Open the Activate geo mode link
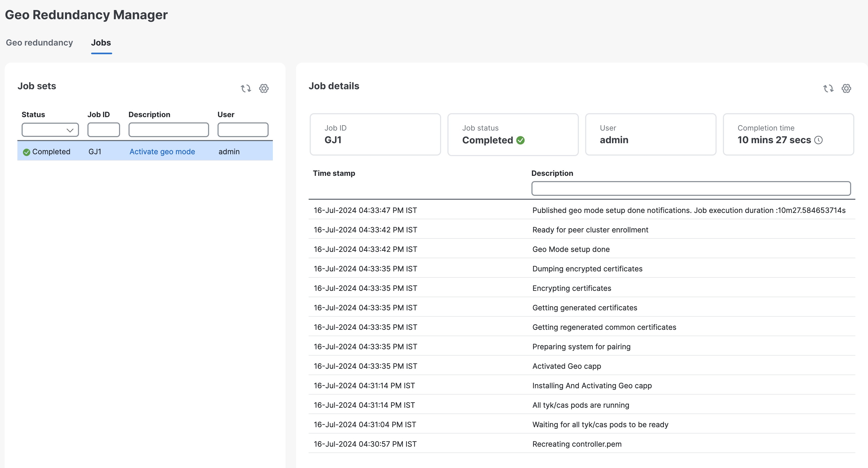 [162, 152]
